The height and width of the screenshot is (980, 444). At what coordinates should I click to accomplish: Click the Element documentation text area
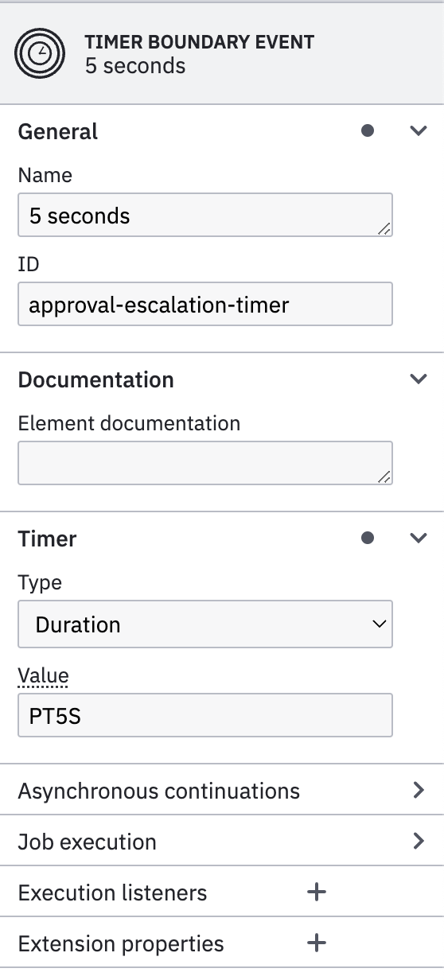coord(205,463)
